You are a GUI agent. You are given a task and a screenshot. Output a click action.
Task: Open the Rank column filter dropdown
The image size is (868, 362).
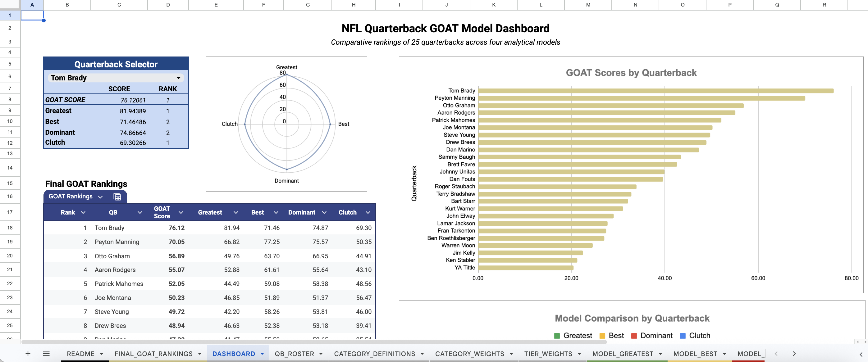[x=83, y=212]
